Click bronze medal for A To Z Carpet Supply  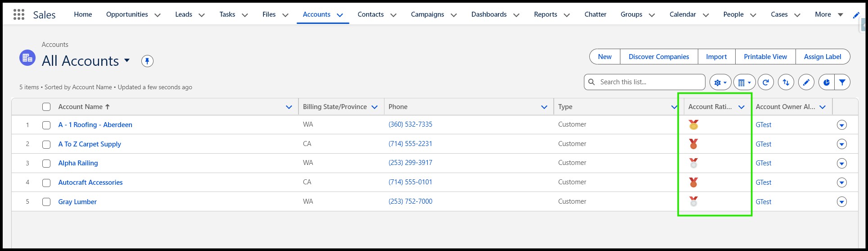[693, 144]
